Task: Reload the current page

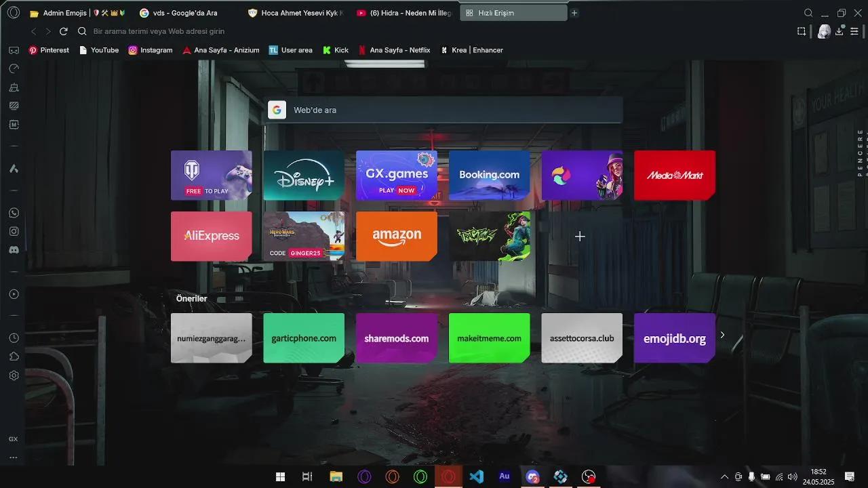Action: click(x=64, y=31)
